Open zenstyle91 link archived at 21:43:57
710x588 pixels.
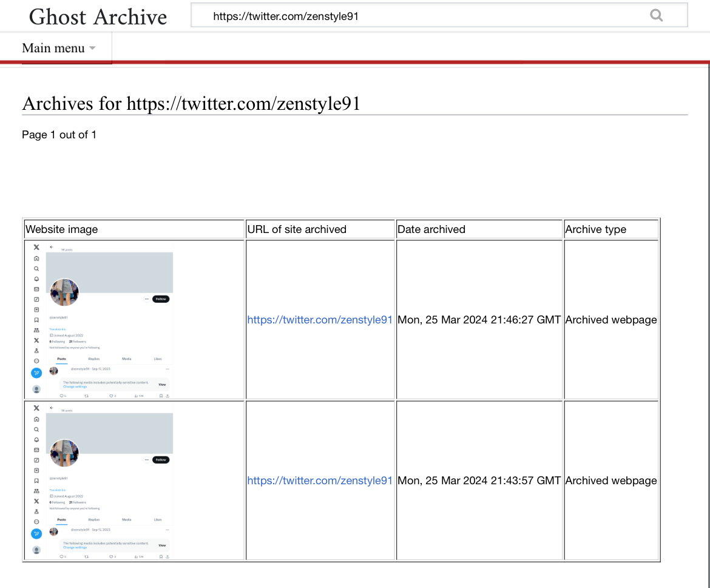click(319, 480)
